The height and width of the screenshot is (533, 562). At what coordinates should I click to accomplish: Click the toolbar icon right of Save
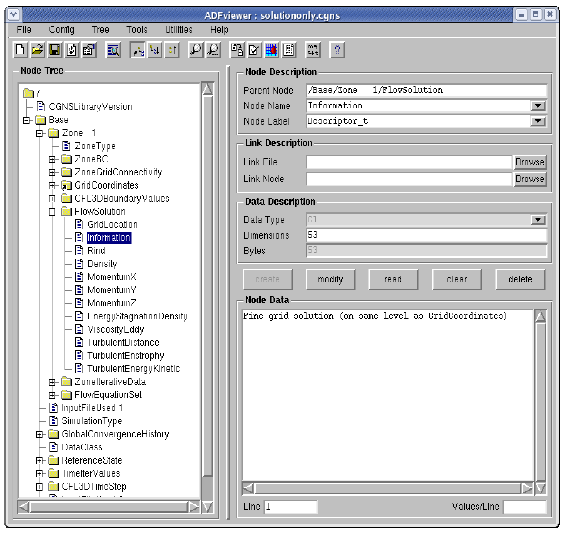(72, 50)
